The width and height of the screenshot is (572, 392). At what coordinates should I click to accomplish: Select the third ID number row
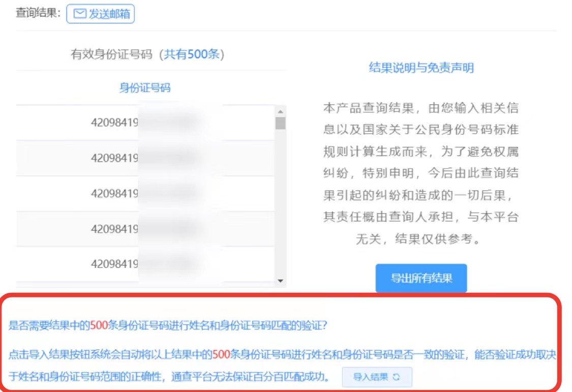pyautogui.click(x=145, y=194)
